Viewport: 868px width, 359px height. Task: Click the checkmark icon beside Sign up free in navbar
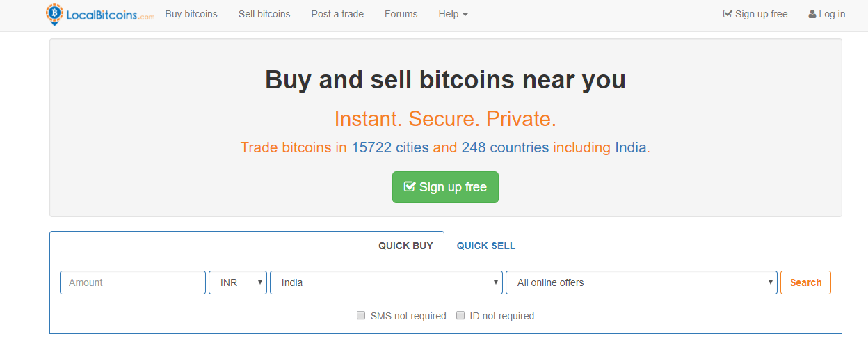pos(728,14)
